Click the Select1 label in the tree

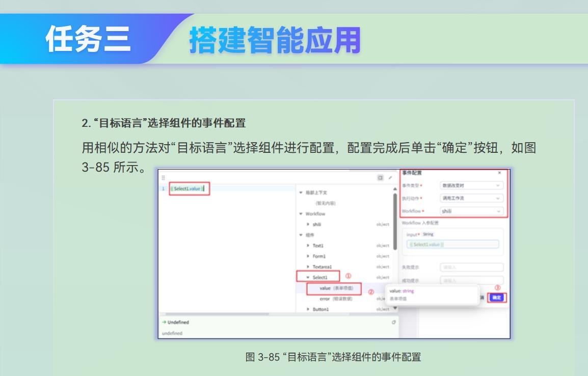pos(320,277)
